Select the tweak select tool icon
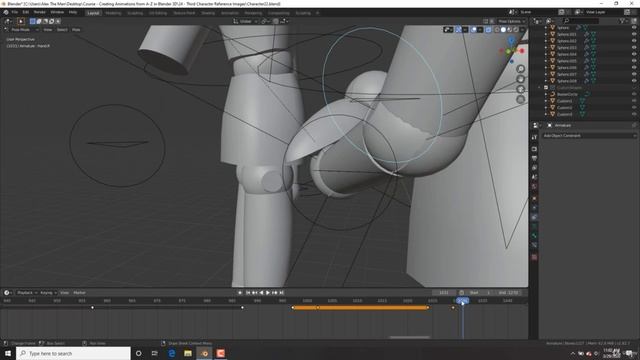The height and width of the screenshot is (360, 640). pyautogui.click(x=20, y=21)
